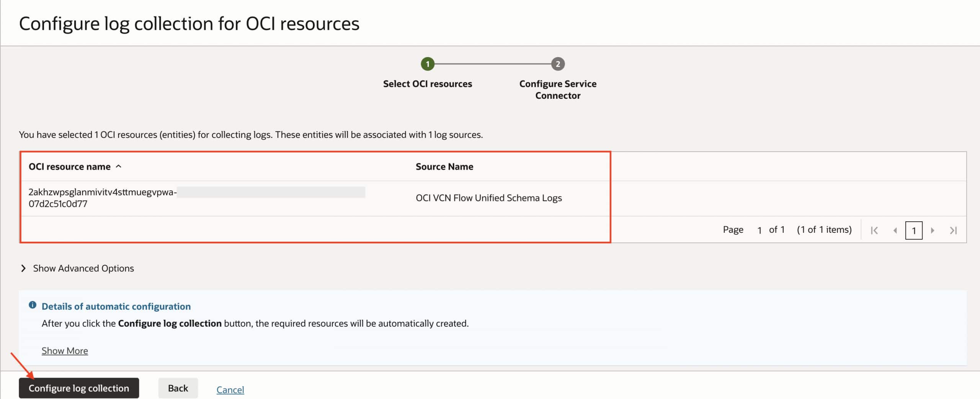Click the Select OCI resources step label
The width and height of the screenshot is (980, 399).
point(428,84)
